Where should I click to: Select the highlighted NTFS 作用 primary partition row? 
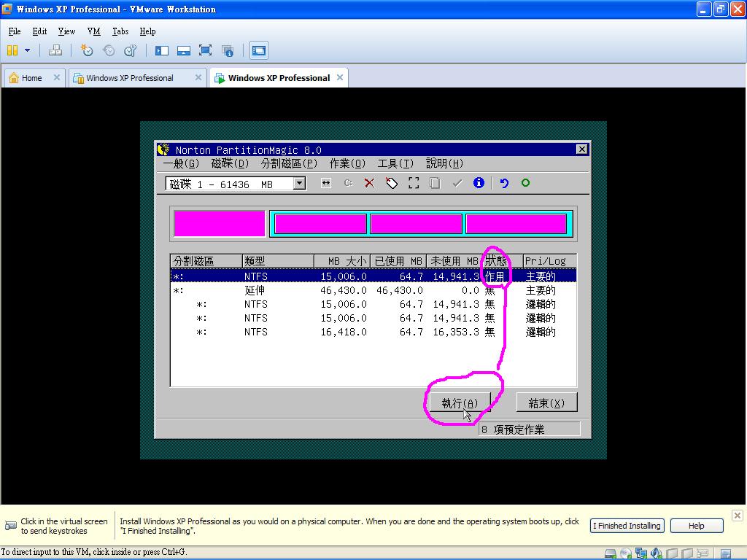coord(373,276)
